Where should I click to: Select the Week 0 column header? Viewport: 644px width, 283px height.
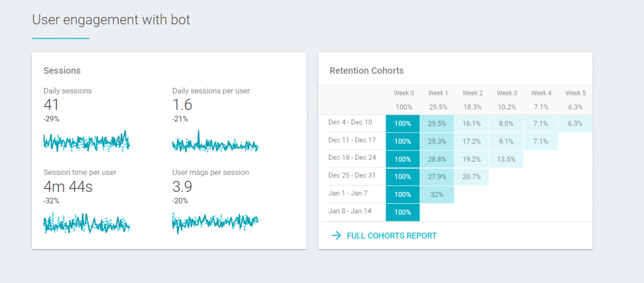(x=402, y=93)
